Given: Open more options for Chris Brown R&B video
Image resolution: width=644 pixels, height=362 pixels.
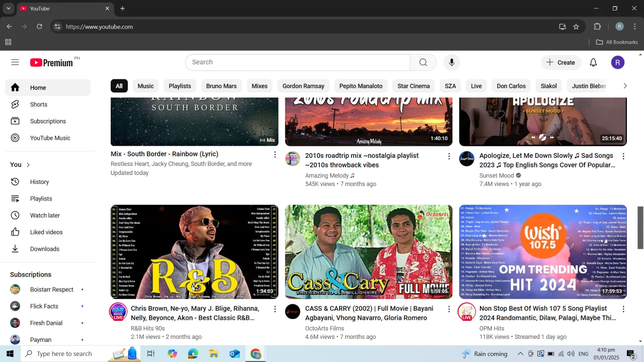Looking at the screenshot, I should 275,309.
